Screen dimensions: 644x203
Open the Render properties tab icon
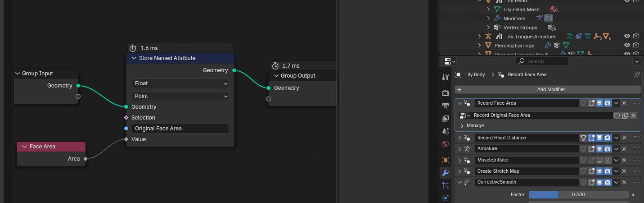tap(446, 93)
